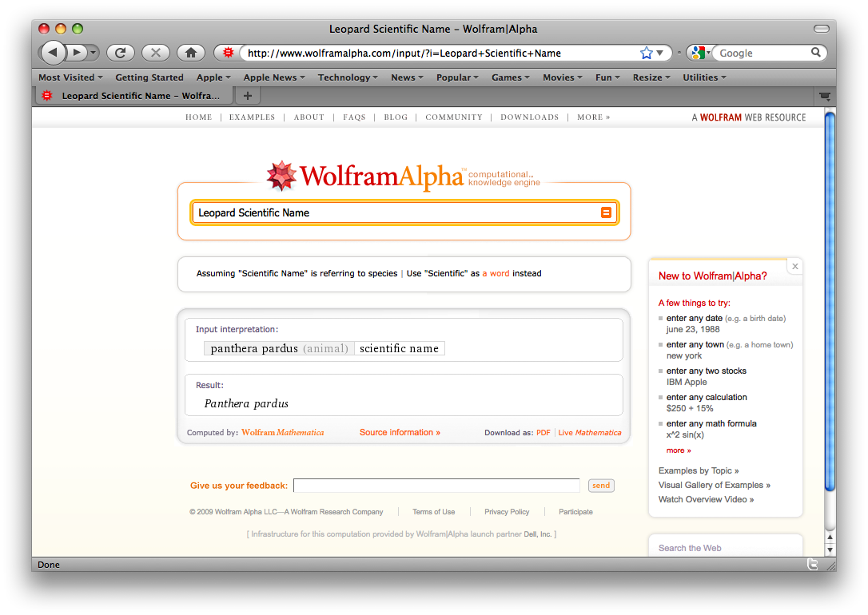Open the Most Visited bookmarks menu

pos(70,77)
